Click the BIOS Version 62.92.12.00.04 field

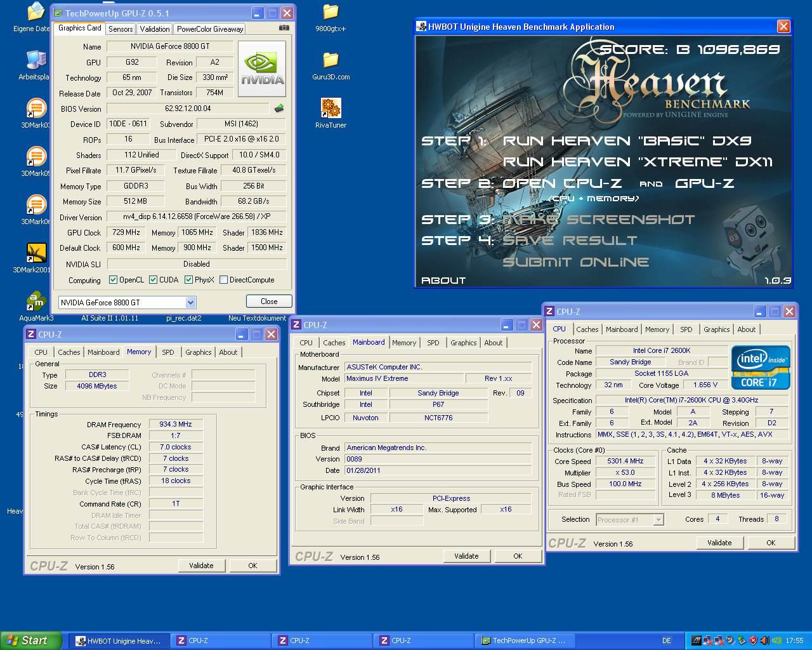tap(188, 109)
